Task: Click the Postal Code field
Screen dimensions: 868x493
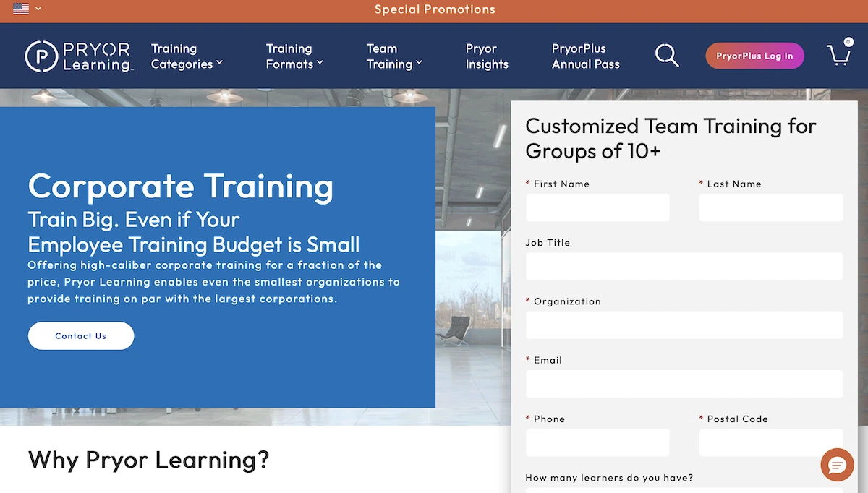Action: (x=770, y=442)
